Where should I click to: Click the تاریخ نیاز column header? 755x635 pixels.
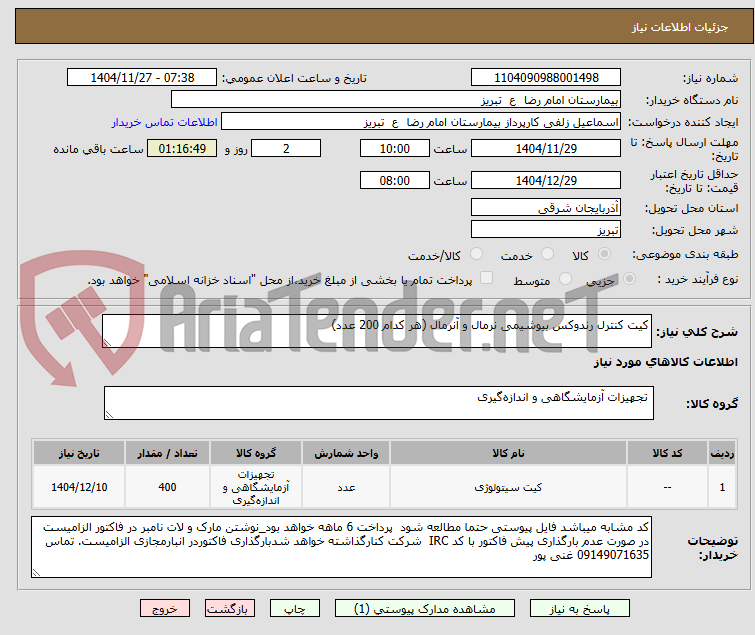click(79, 453)
